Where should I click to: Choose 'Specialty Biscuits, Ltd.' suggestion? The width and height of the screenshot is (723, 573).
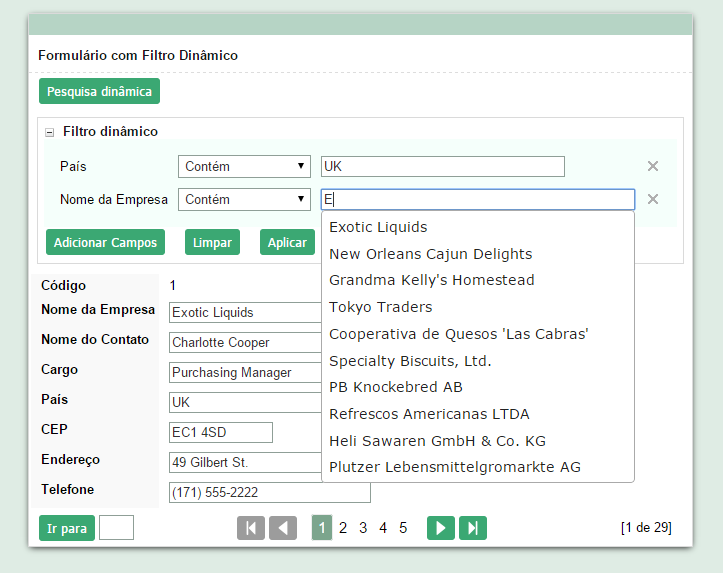coord(410,360)
